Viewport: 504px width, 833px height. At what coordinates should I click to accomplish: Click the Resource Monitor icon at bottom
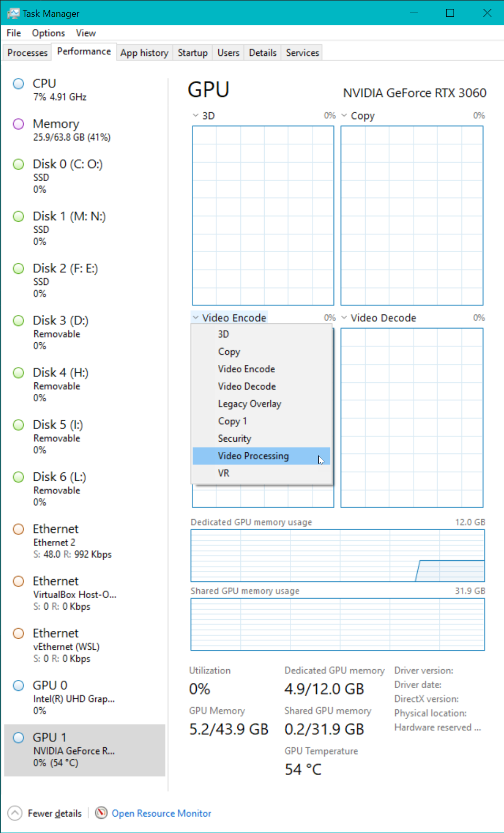(101, 813)
